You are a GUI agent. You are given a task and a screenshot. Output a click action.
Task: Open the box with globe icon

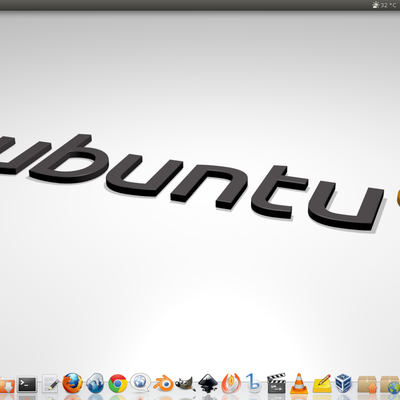(x=390, y=385)
